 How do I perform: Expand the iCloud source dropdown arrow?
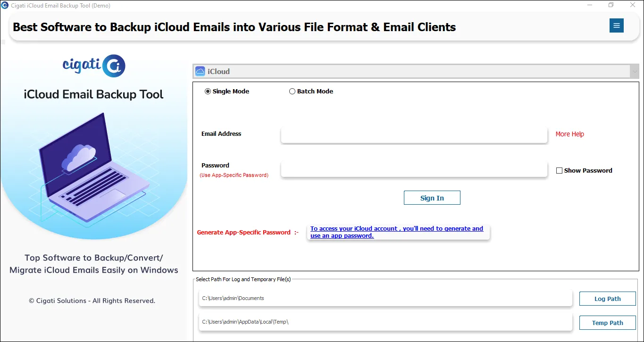tap(635, 71)
